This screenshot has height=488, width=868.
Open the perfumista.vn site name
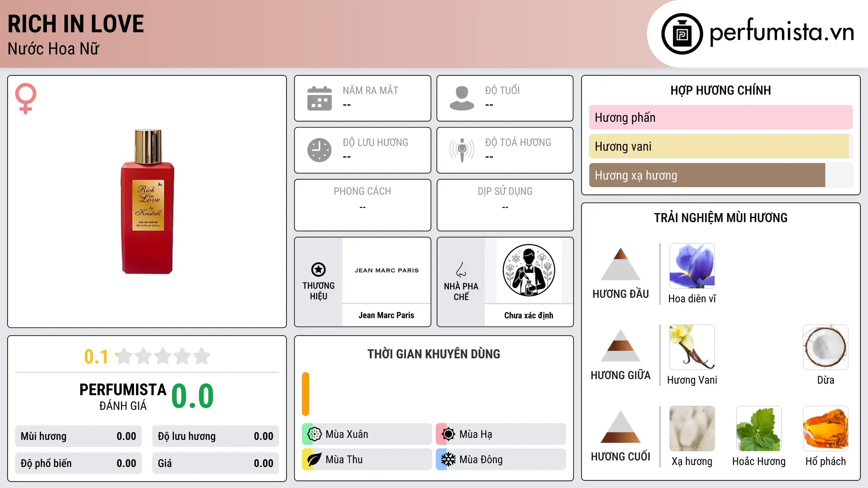[x=782, y=32]
